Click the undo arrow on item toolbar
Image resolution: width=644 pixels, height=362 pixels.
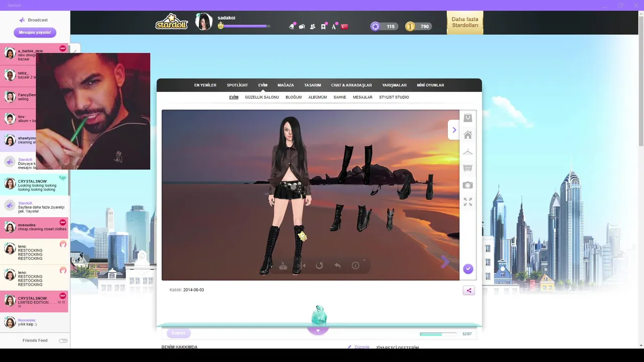(x=338, y=265)
